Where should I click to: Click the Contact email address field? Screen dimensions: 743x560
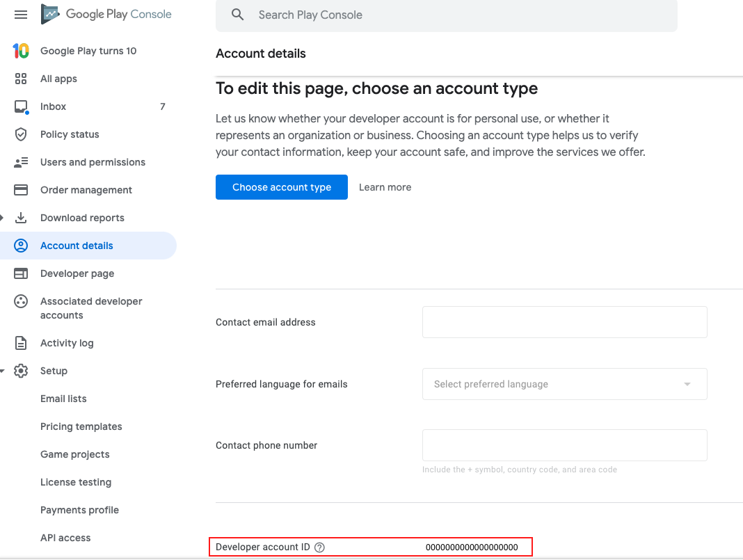tap(564, 322)
